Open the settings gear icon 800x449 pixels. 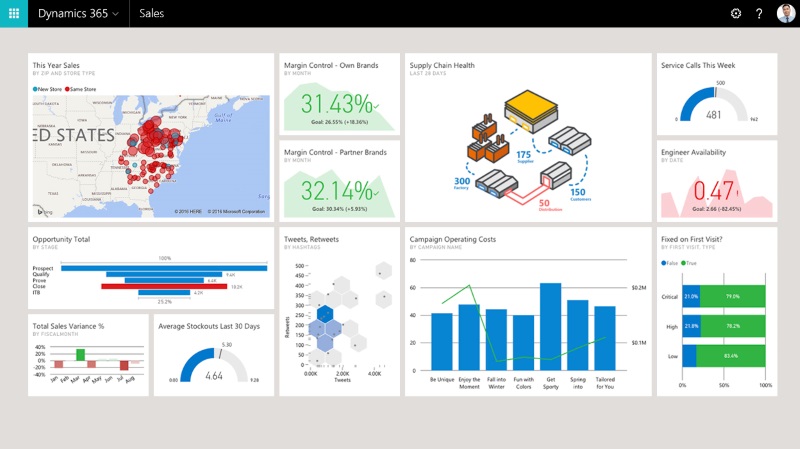[x=736, y=13]
